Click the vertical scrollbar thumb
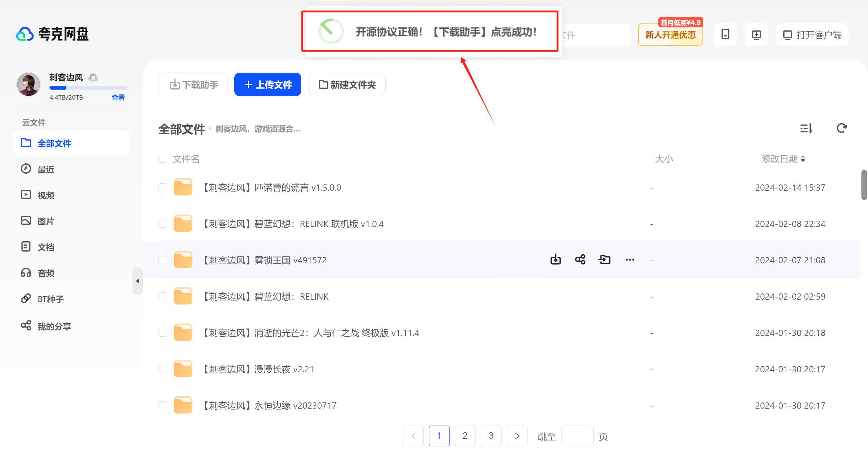The height and width of the screenshot is (464, 868). click(x=864, y=185)
